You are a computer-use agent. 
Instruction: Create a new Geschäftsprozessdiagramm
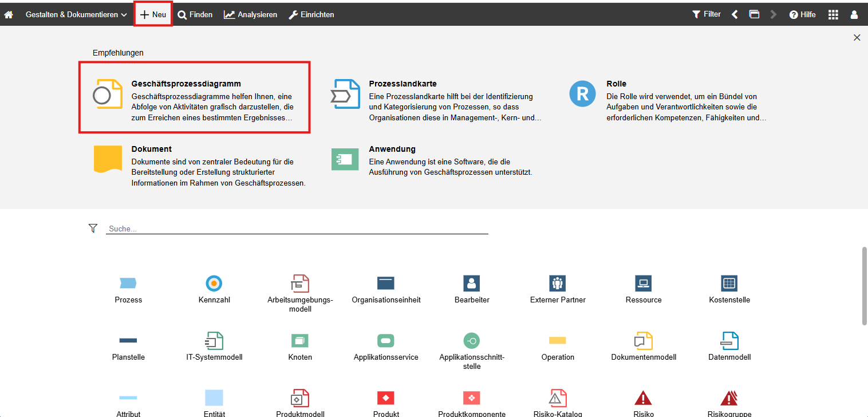pos(195,96)
